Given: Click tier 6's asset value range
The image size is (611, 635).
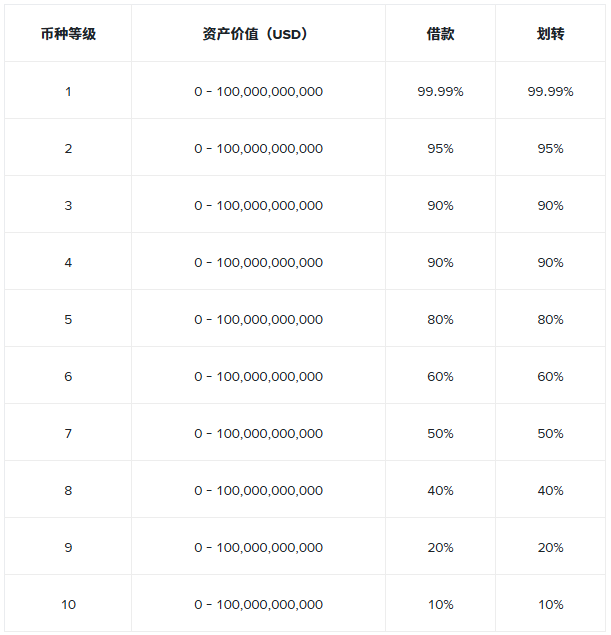Looking at the screenshot, I should pyautogui.click(x=258, y=376).
